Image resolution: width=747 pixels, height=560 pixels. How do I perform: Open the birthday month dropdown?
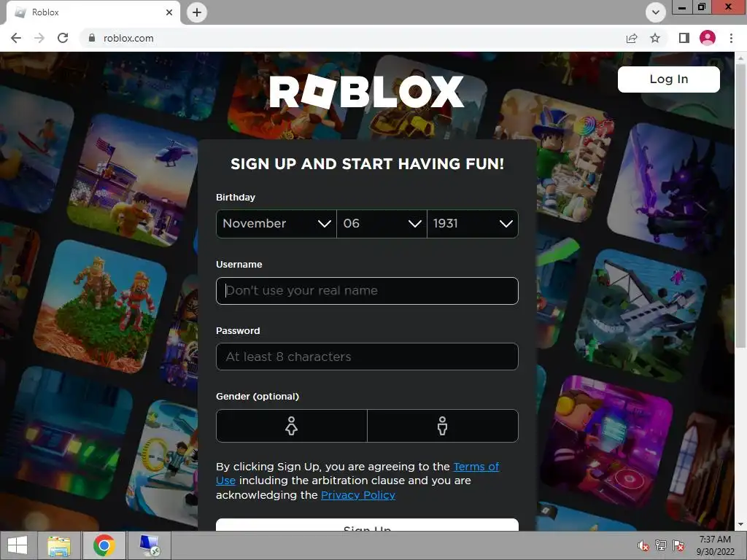tap(276, 223)
